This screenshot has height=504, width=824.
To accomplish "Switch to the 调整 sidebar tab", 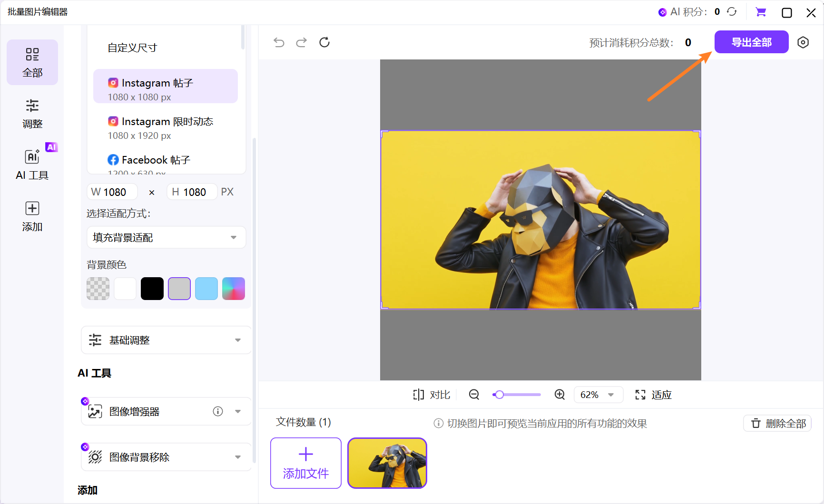I will 32,114.
